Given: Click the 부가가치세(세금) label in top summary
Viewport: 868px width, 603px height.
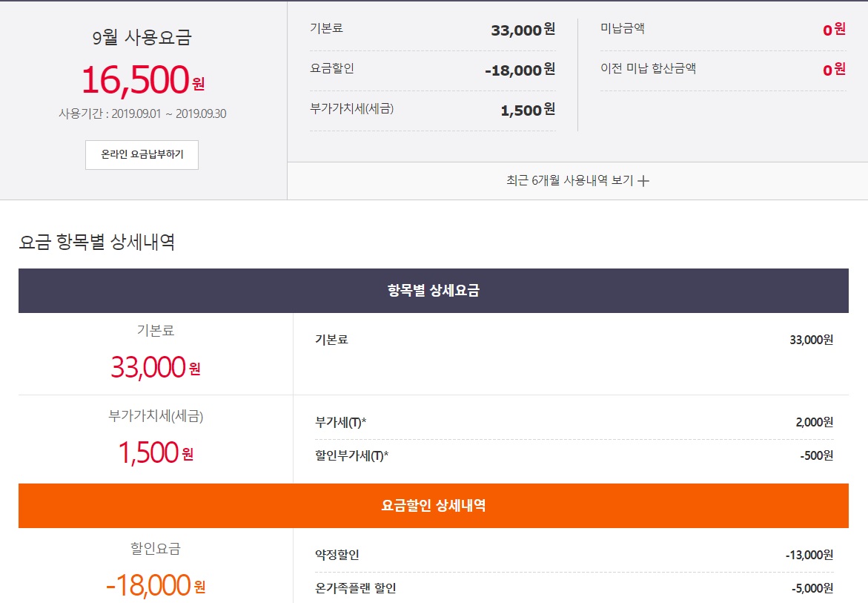Looking at the screenshot, I should click(x=351, y=108).
